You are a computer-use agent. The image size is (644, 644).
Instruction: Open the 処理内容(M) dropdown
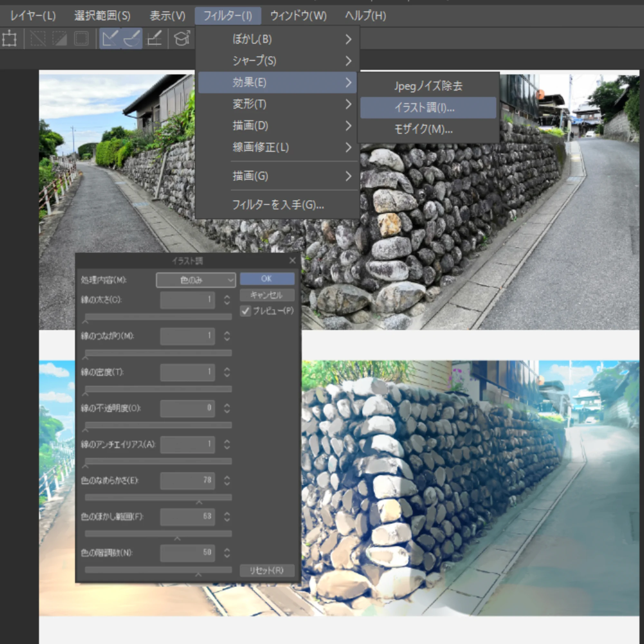click(196, 280)
